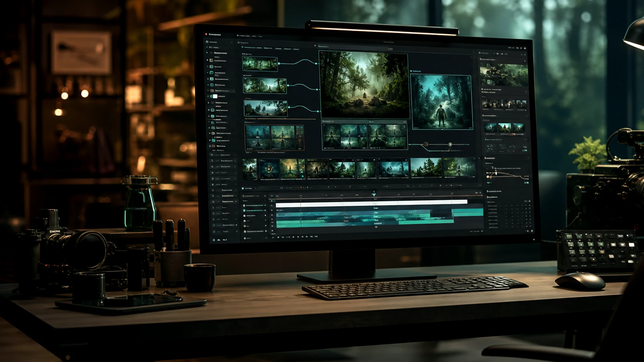Toggle the second track's enable circle in the timeline header
644x362 pixels.
(x=244, y=210)
